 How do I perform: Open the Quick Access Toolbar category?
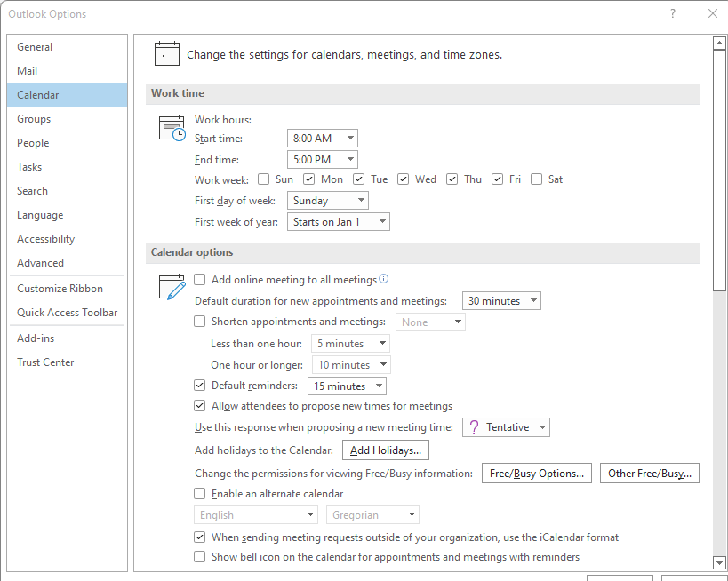[68, 313]
